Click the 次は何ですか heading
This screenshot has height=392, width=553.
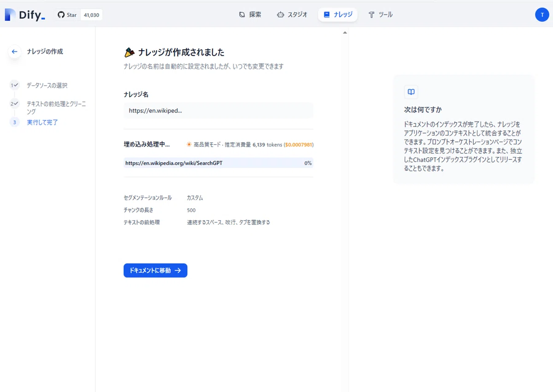coord(423,110)
